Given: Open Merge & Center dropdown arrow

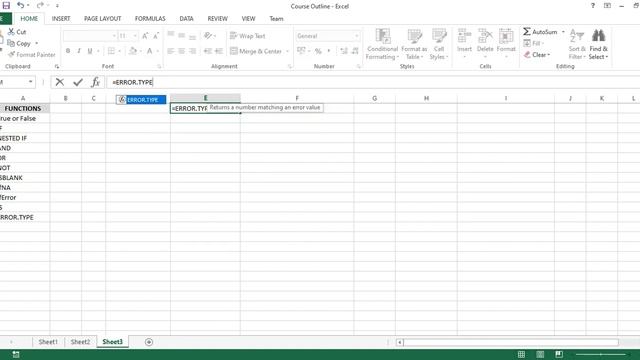Looking at the screenshot, I should pos(287,51).
